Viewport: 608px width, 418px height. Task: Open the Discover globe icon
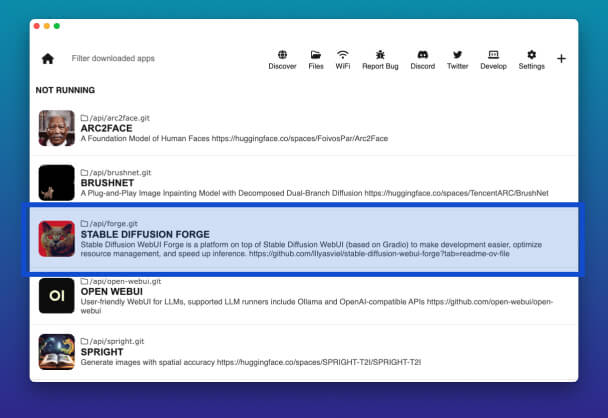282,55
